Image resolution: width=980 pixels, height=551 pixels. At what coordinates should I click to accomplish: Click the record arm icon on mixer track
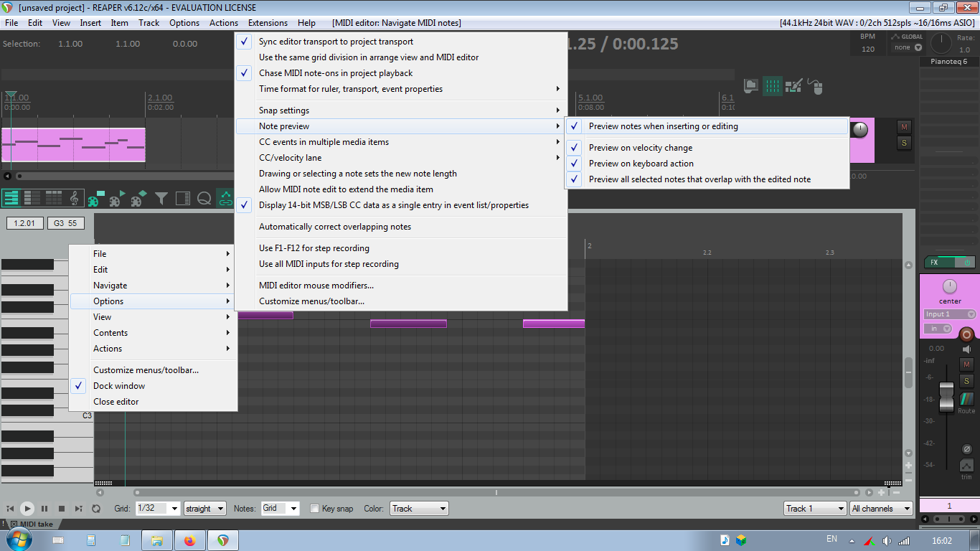pyautogui.click(x=966, y=334)
